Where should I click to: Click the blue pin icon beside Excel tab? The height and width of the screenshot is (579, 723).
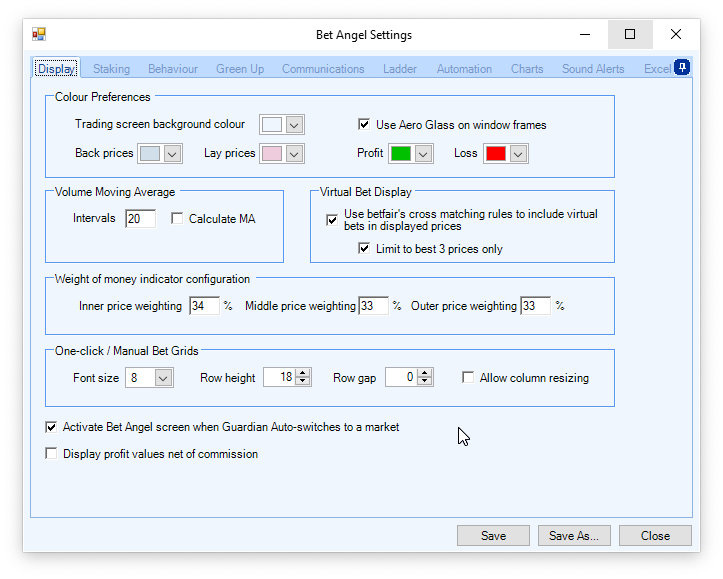click(682, 67)
